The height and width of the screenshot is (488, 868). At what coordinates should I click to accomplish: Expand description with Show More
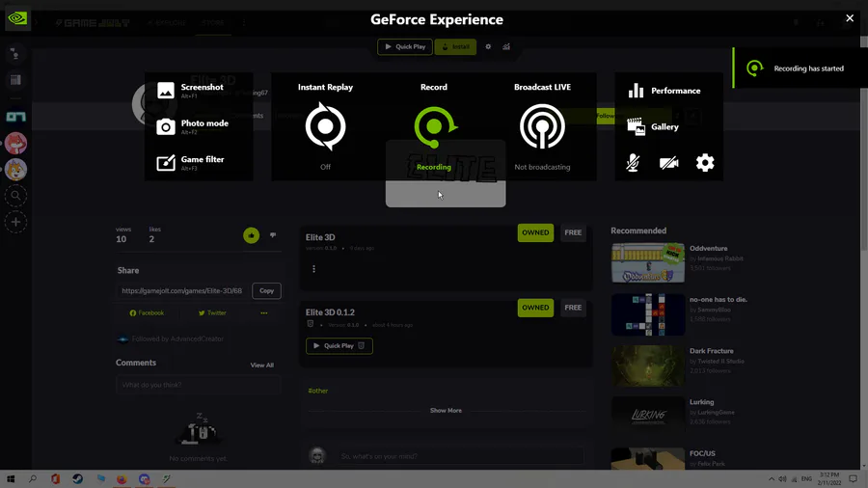[446, 411]
